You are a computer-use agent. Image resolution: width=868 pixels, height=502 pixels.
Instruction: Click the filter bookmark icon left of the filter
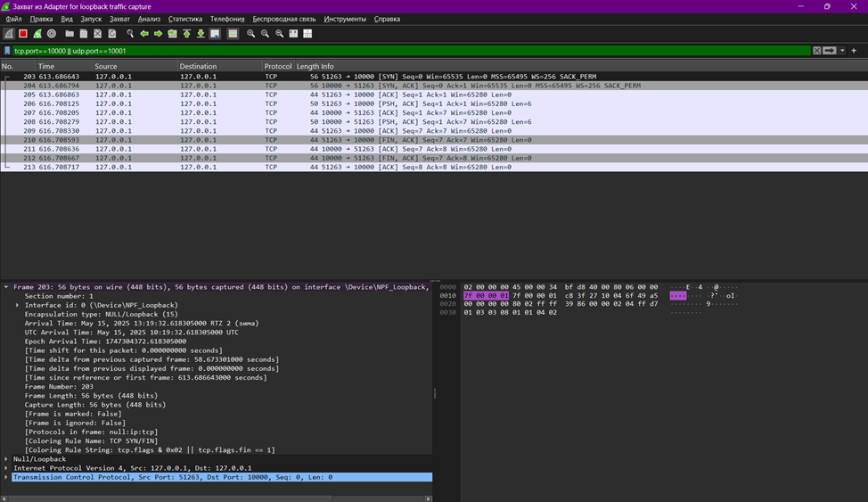click(x=8, y=51)
